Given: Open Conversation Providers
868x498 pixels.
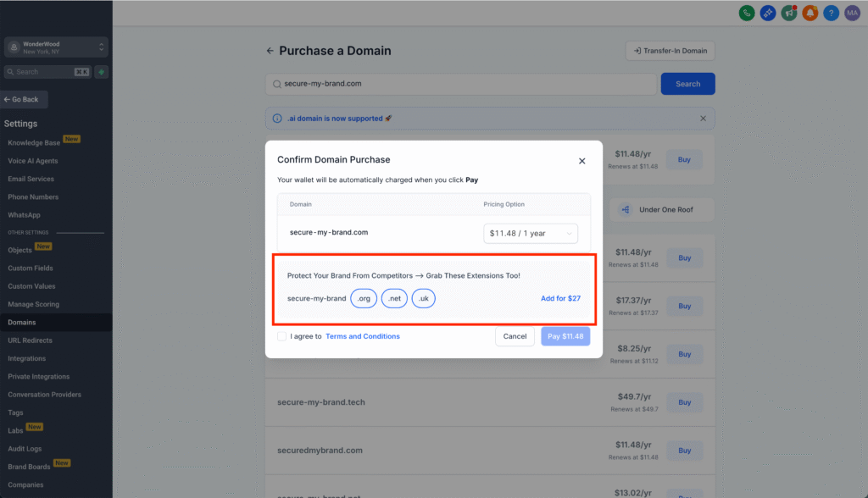Looking at the screenshot, I should point(44,395).
